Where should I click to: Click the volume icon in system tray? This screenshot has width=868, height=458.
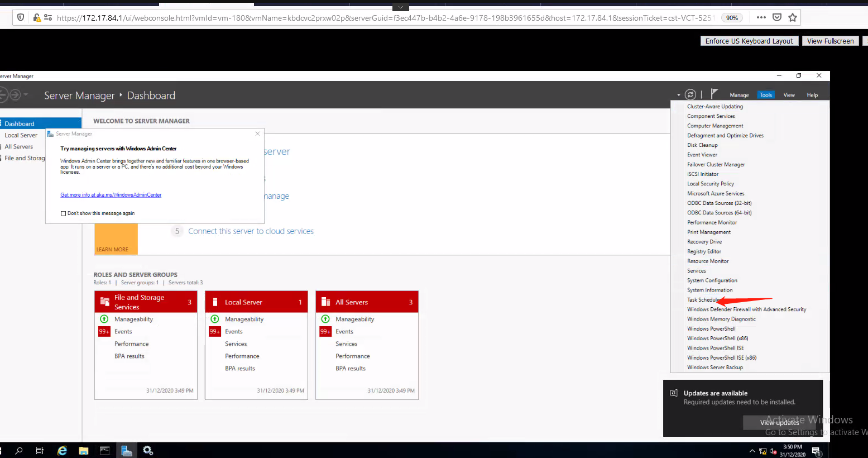tap(773, 451)
